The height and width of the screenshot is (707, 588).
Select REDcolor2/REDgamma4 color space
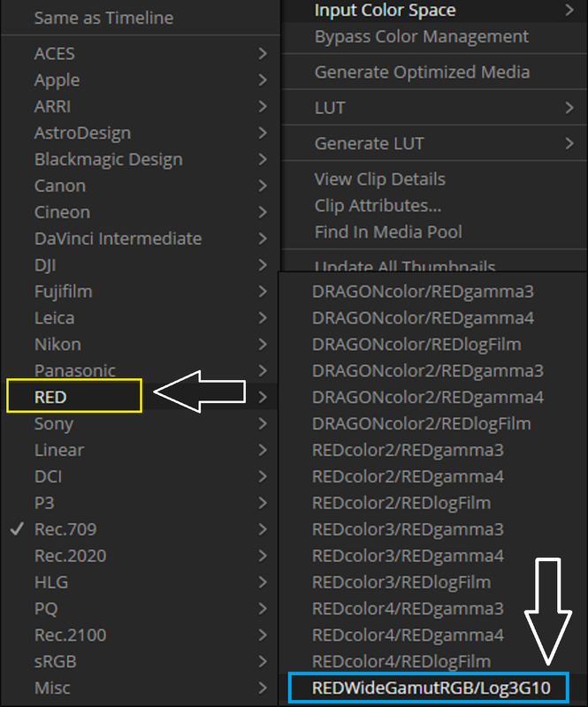click(432, 476)
